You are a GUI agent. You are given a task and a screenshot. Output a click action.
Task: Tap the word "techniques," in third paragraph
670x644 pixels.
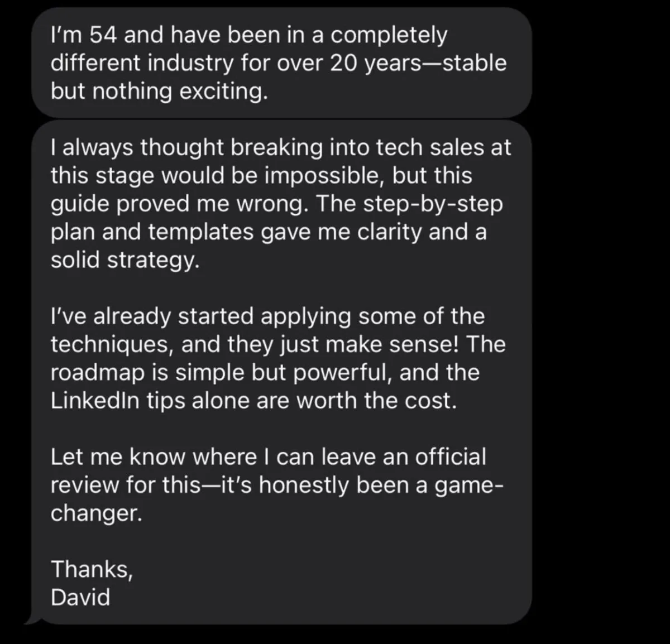pyautogui.click(x=113, y=345)
